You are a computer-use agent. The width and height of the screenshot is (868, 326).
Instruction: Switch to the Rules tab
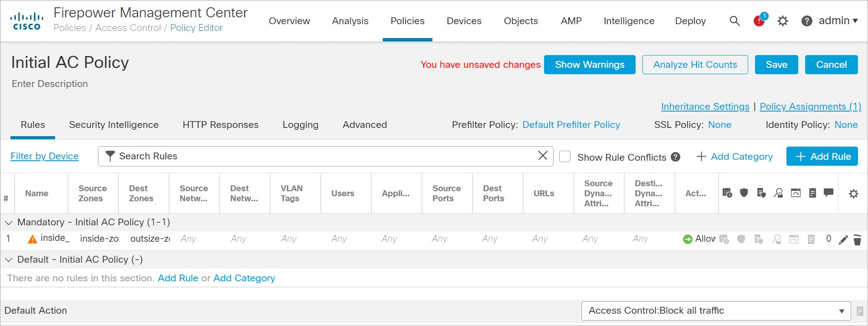coord(33,125)
